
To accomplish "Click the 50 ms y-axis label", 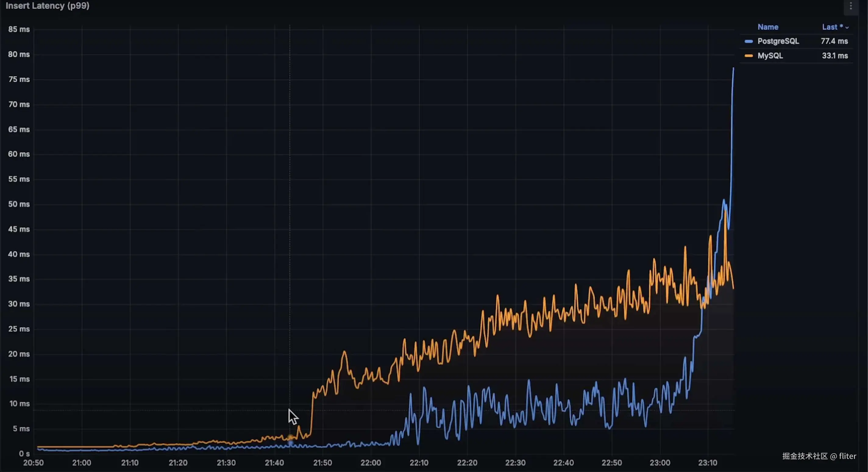I will pos(19,204).
